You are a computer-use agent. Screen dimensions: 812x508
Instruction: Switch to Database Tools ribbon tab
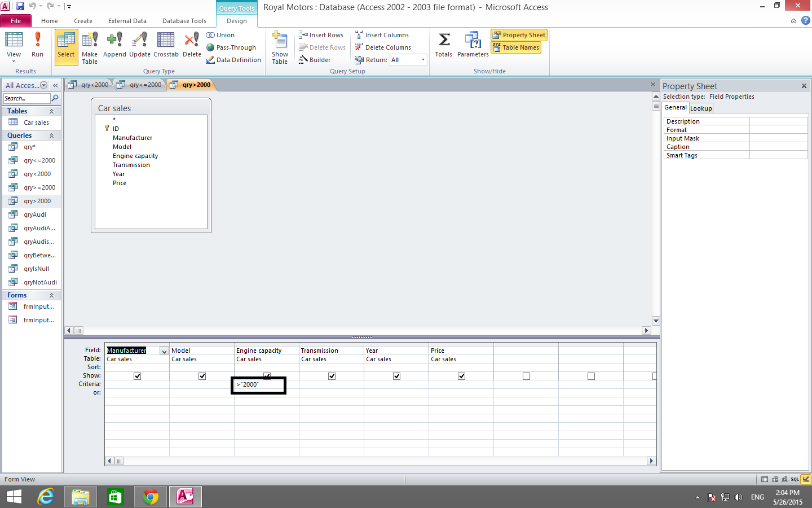coord(184,21)
